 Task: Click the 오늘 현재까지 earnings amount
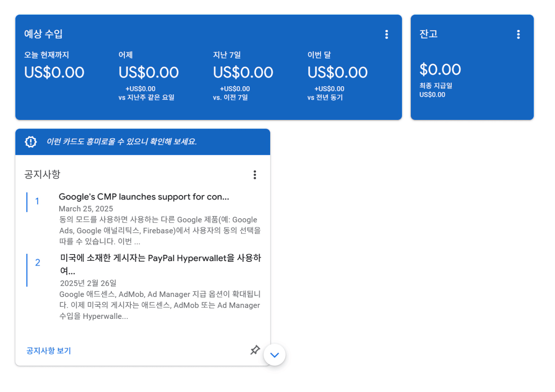pyautogui.click(x=54, y=72)
